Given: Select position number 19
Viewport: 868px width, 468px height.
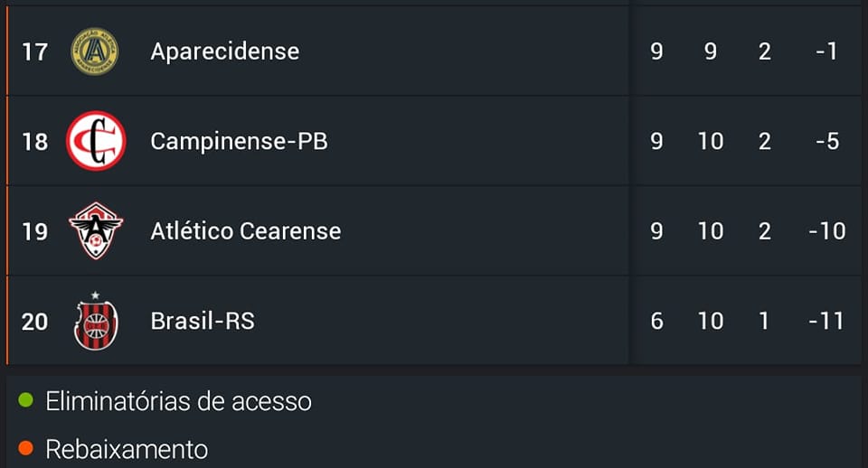Looking at the screenshot, I should (34, 231).
